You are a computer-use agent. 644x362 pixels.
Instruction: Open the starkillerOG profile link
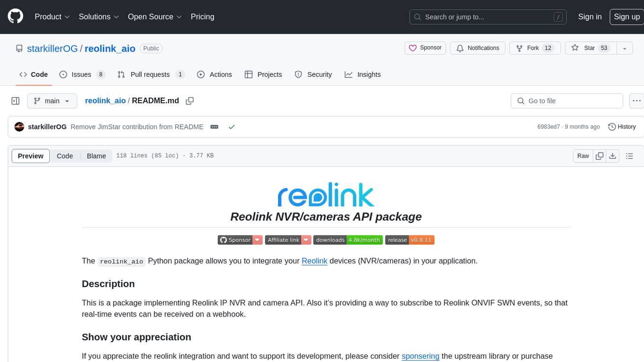(53, 48)
